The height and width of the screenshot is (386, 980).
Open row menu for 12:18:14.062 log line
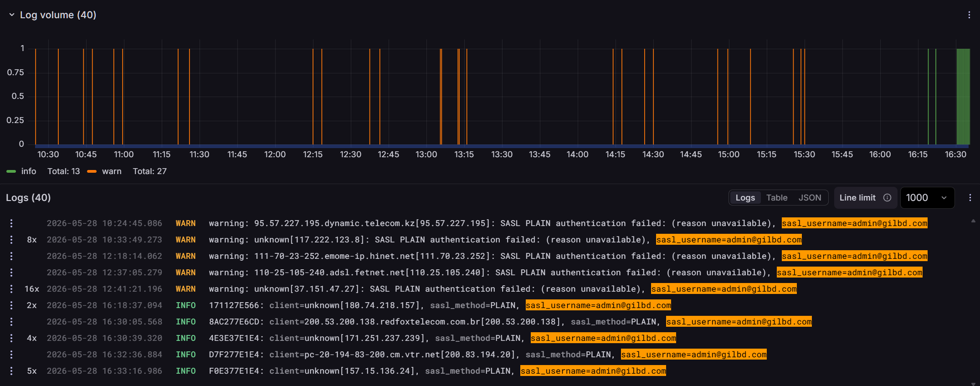(11, 256)
